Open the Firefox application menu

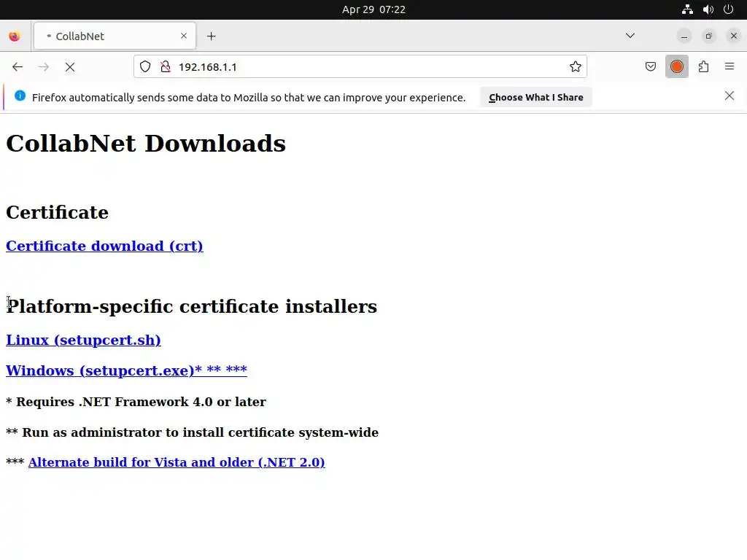pyautogui.click(x=729, y=66)
